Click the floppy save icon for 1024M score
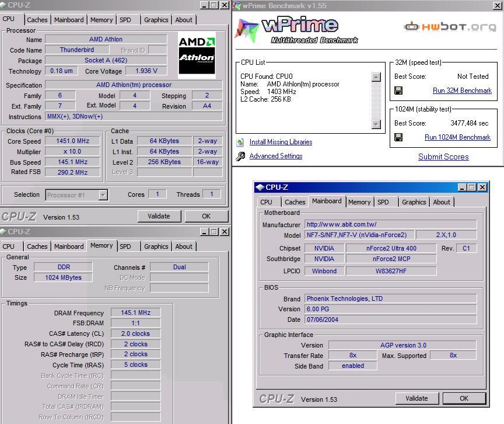The height and width of the screenshot is (424, 504). (x=398, y=137)
